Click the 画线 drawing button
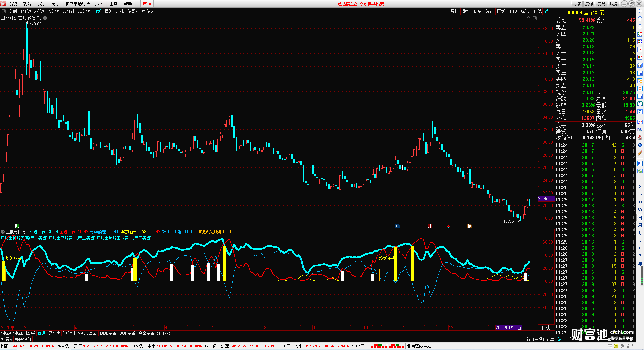 pos(501,11)
